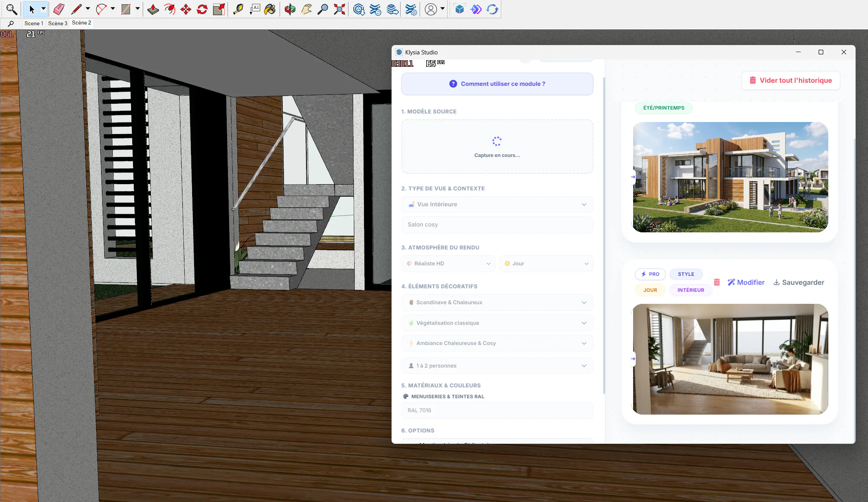868x502 pixels.
Task: Open the user account icon
Action: [x=431, y=9]
